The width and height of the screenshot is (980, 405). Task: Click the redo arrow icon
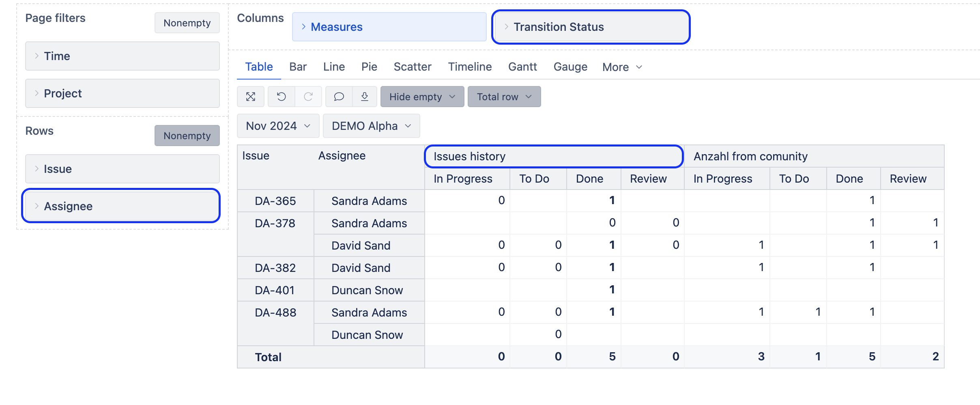coord(308,97)
